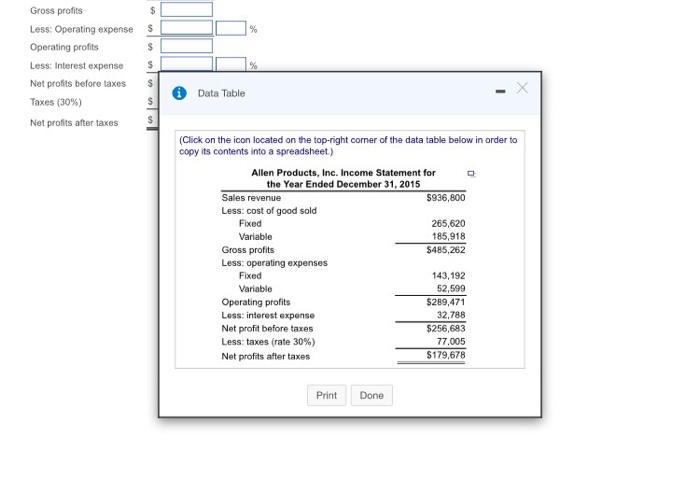Click the Interest expense percent input field
Screen dimensions: 700x479
click(231, 64)
